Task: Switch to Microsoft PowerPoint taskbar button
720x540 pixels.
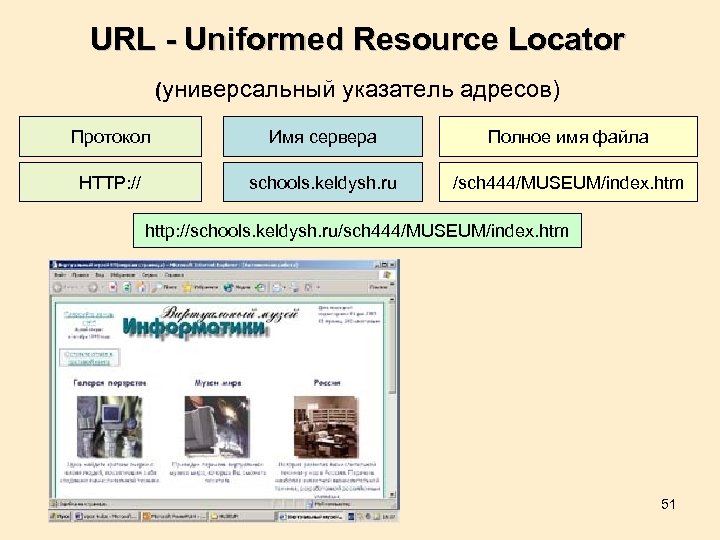Action: click(x=174, y=516)
